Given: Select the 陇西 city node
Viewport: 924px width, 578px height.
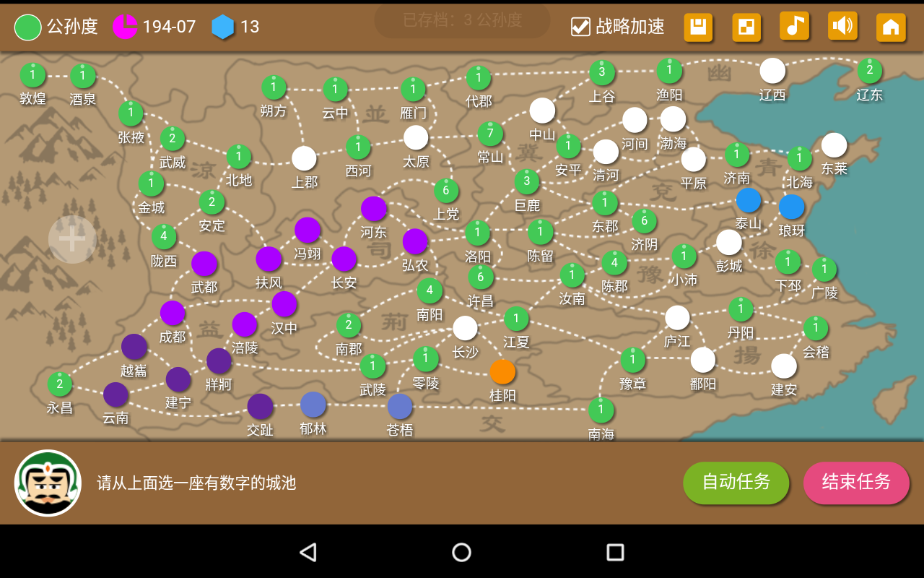Looking at the screenshot, I should point(164,236).
